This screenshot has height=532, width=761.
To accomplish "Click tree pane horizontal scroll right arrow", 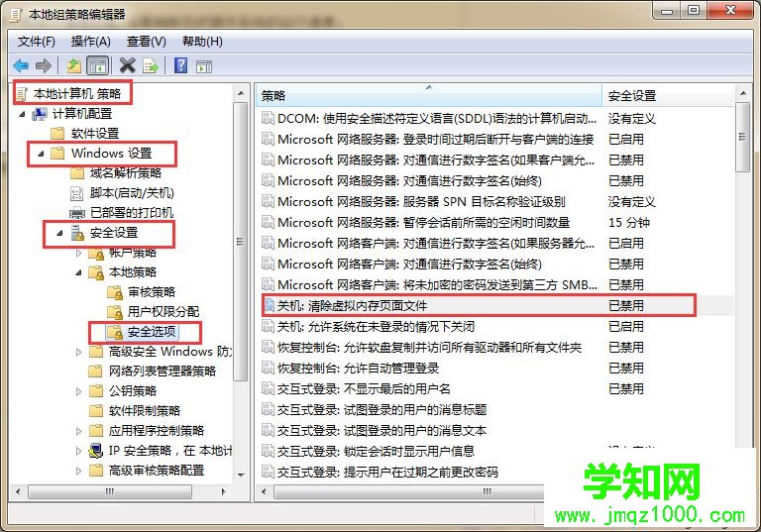I will coord(223,491).
